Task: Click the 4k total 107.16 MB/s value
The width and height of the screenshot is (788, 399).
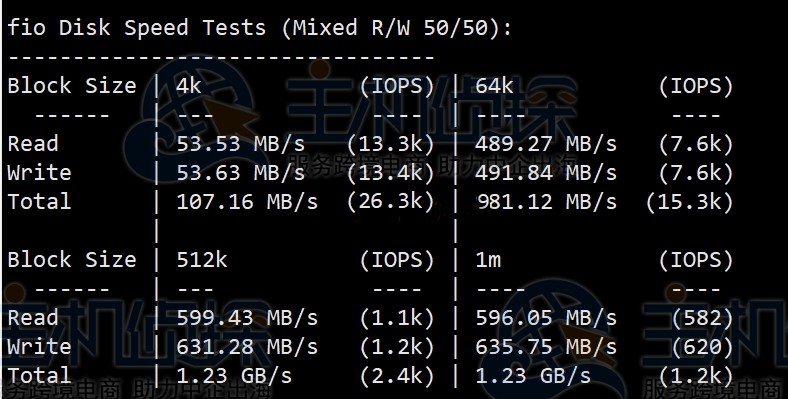Action: pos(247,202)
